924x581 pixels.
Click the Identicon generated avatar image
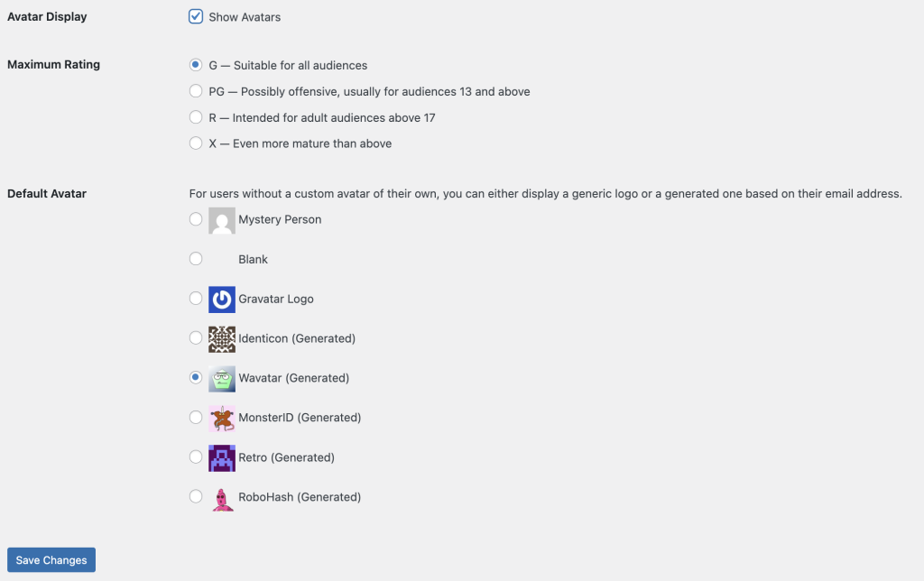(x=221, y=338)
